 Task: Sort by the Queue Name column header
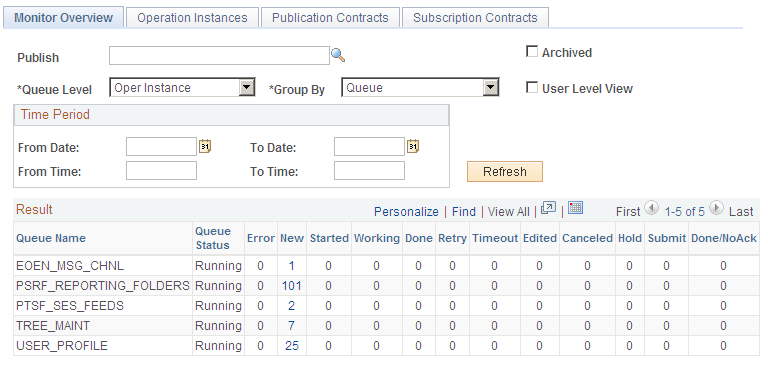[x=51, y=238]
